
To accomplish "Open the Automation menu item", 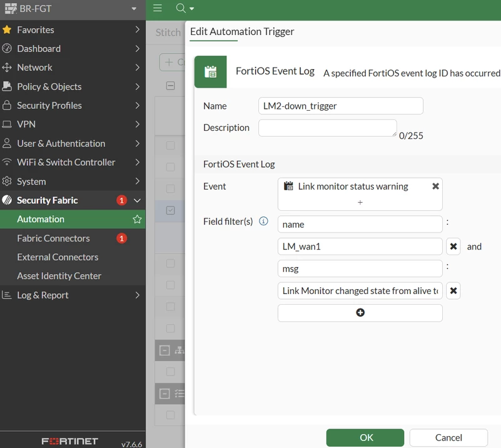I will tap(73, 219).
